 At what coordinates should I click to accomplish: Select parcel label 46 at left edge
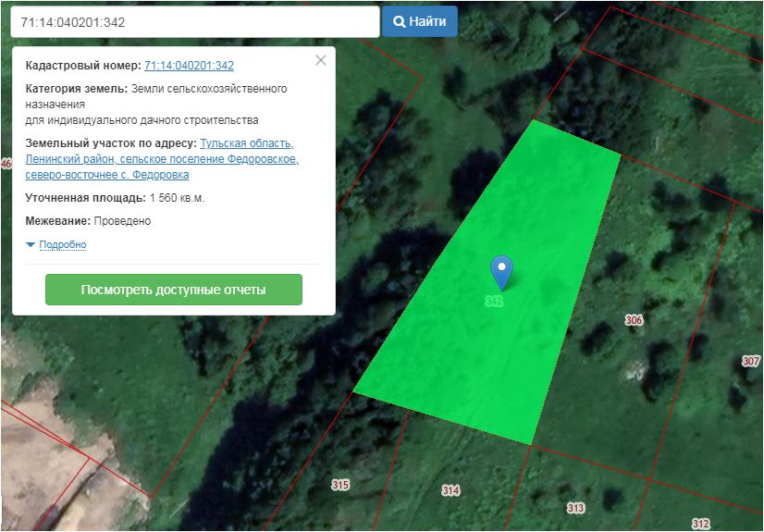coord(6,164)
